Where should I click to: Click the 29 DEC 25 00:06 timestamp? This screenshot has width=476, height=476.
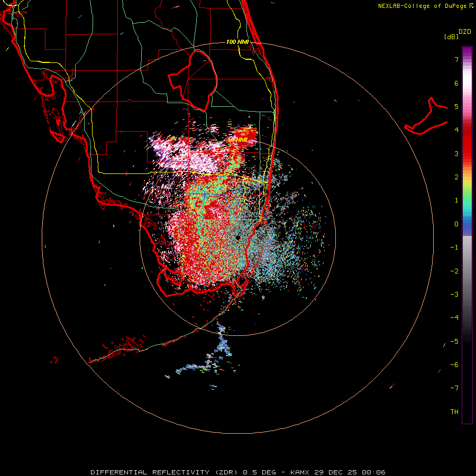pos(349,472)
